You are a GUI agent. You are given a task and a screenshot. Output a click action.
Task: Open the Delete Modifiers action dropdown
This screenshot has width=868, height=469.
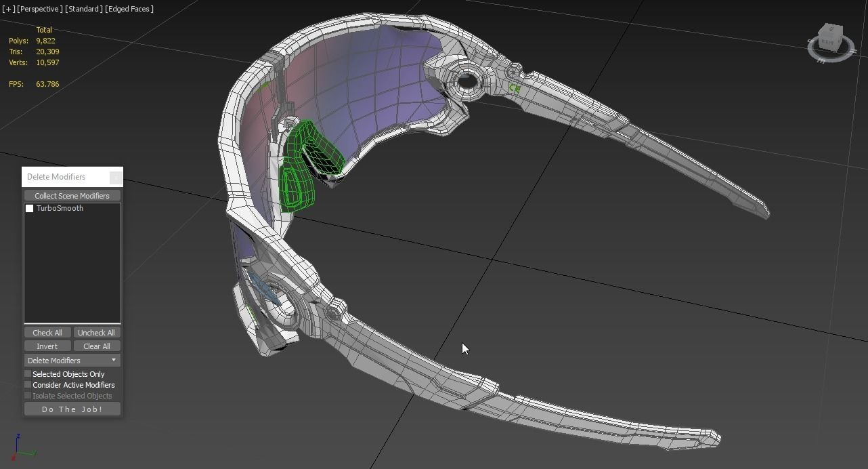(x=72, y=361)
